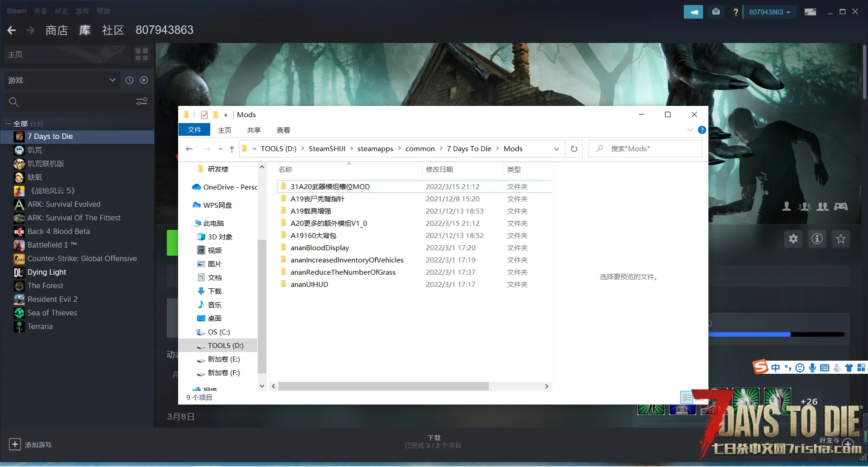Open Sogou soft keyboard icon
This screenshot has width=868, height=467.
pyautogui.click(x=825, y=368)
